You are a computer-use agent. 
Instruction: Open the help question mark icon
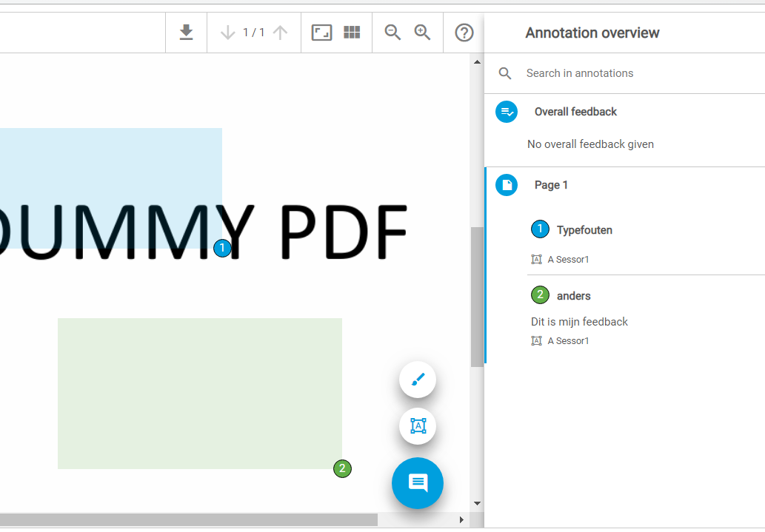(464, 33)
